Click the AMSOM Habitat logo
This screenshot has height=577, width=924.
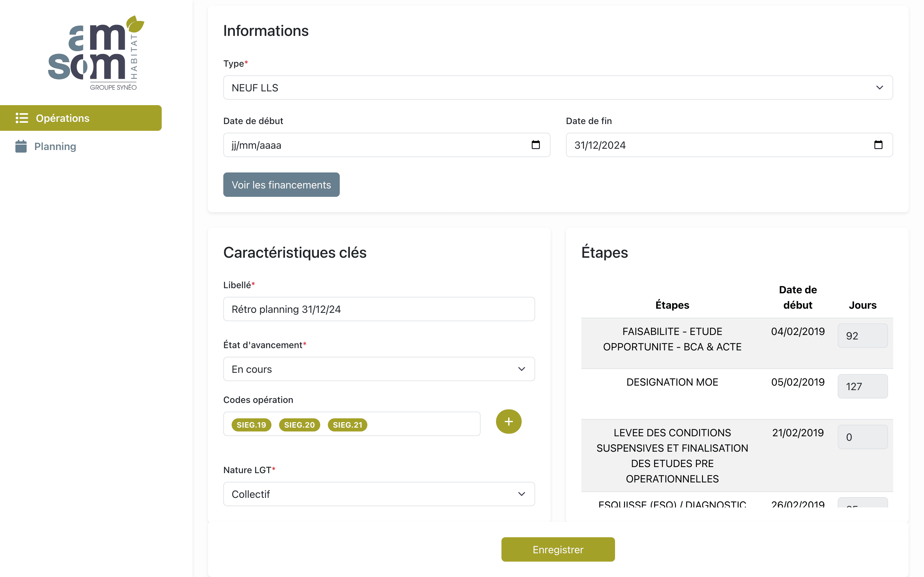point(96,53)
